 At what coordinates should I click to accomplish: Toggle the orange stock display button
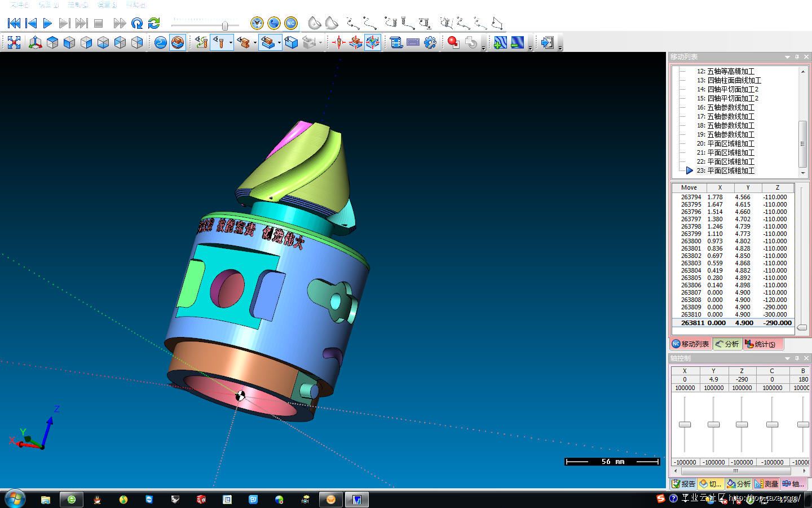point(178,42)
